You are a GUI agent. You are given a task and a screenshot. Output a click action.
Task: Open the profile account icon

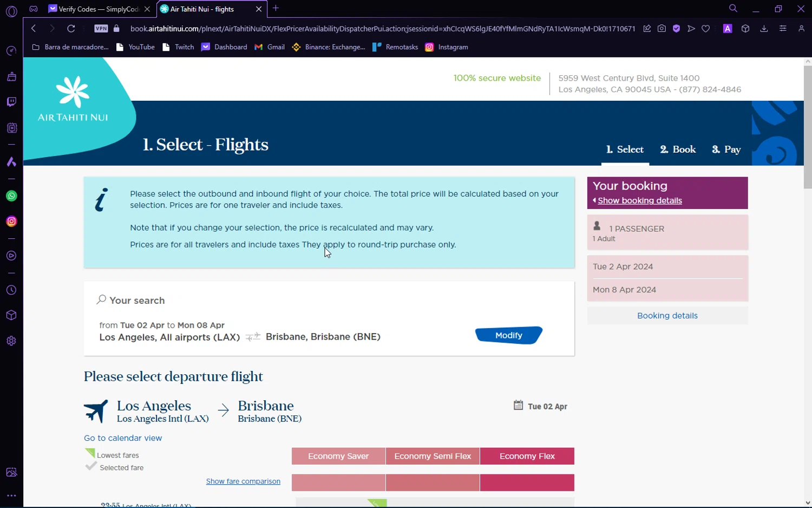pyautogui.click(x=802, y=29)
